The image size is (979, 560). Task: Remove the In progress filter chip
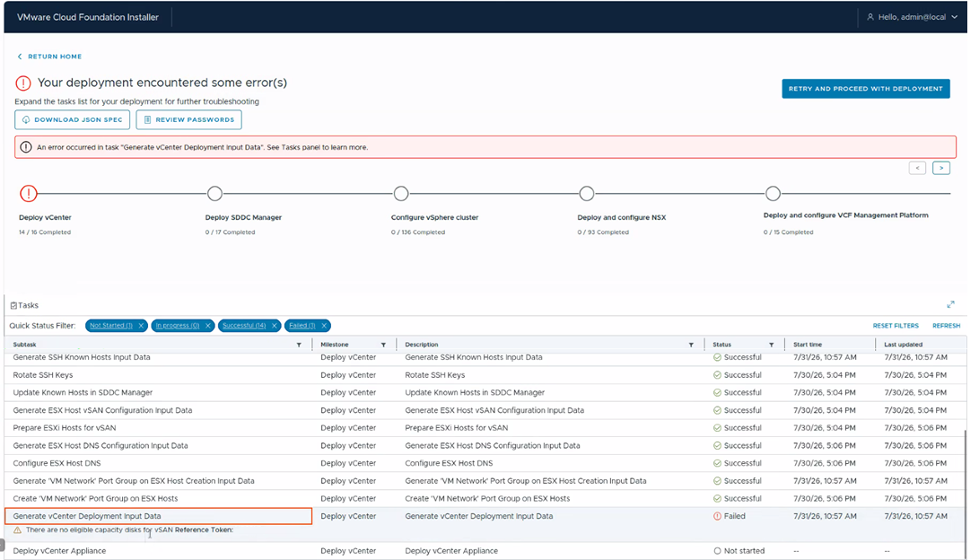coord(208,326)
